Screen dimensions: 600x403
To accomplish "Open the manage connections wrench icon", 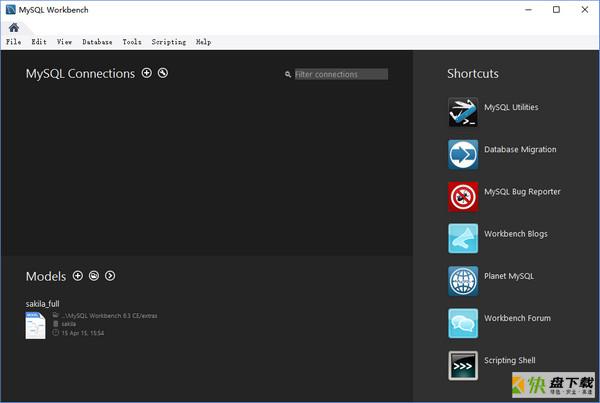I will pos(163,73).
